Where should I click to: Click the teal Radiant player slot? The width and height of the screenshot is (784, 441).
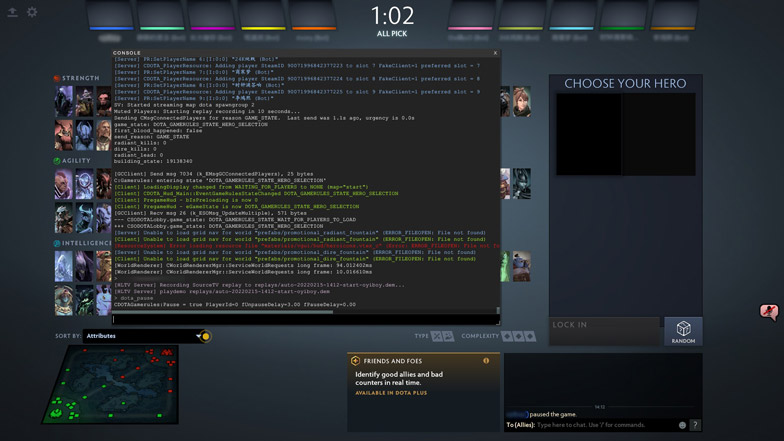[161, 15]
